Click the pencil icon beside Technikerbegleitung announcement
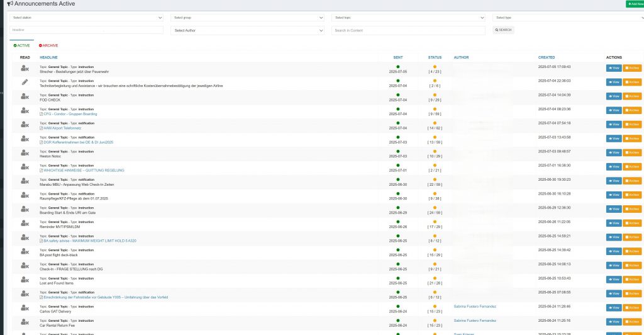This screenshot has height=335, width=644. point(25,82)
